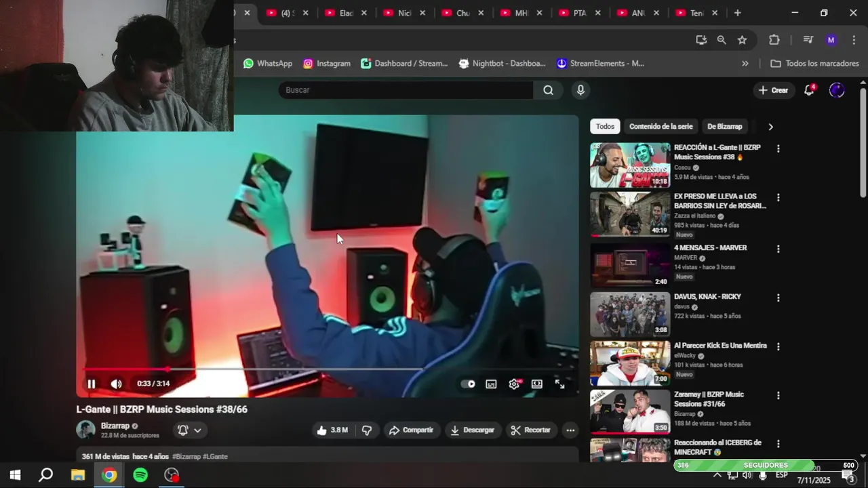Toggle the autoplay switch in the player
This screenshot has height=488, width=868.
coord(469,384)
